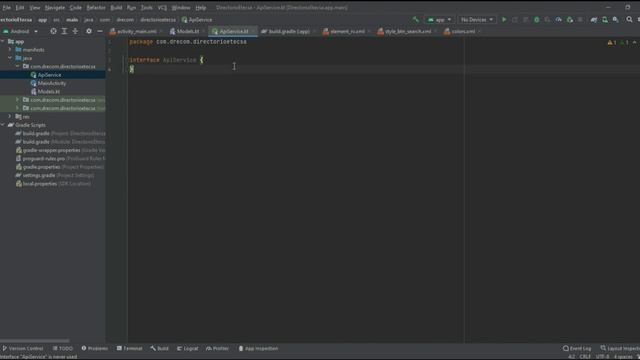The image size is (640, 360).
Task: Select Models.kt in project tree
Action: point(49,91)
